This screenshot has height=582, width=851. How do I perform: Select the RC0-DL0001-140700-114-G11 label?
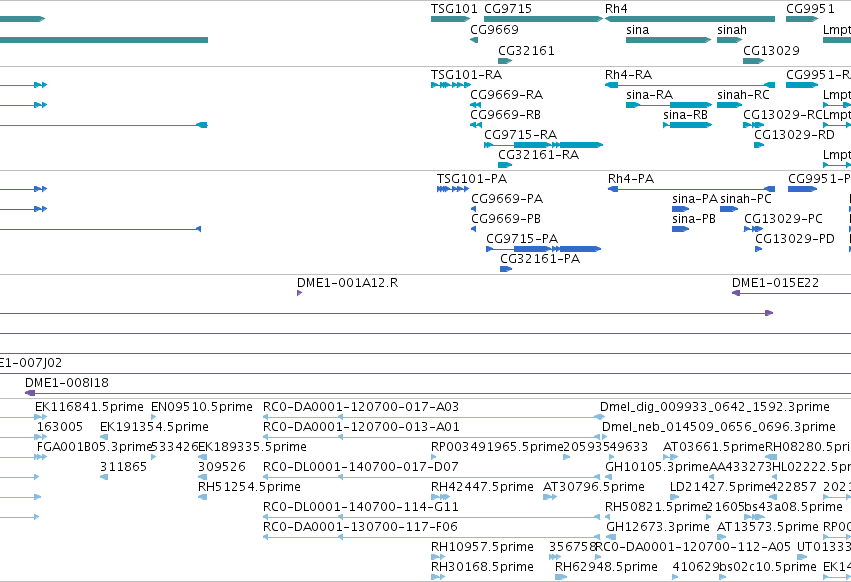click(360, 507)
